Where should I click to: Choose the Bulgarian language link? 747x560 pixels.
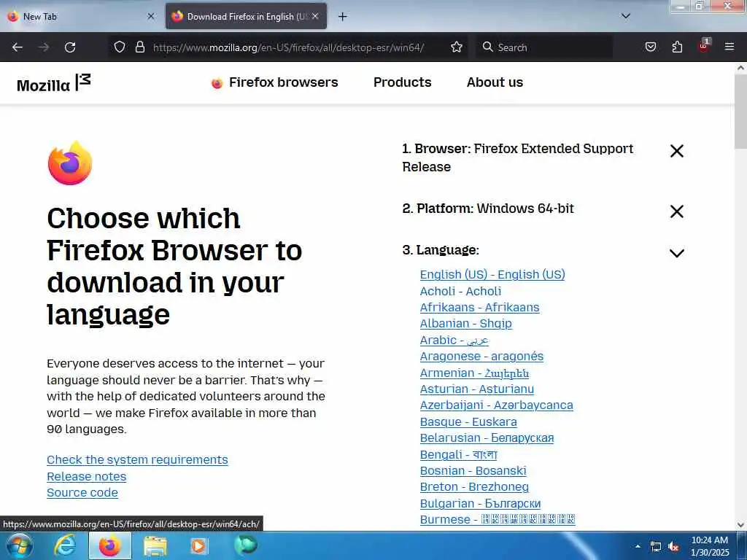pos(480,503)
